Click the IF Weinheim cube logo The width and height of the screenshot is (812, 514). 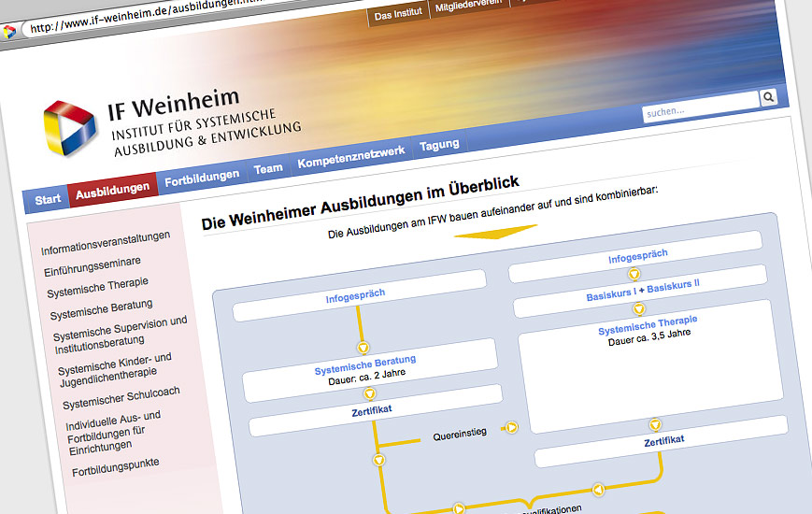click(x=69, y=128)
